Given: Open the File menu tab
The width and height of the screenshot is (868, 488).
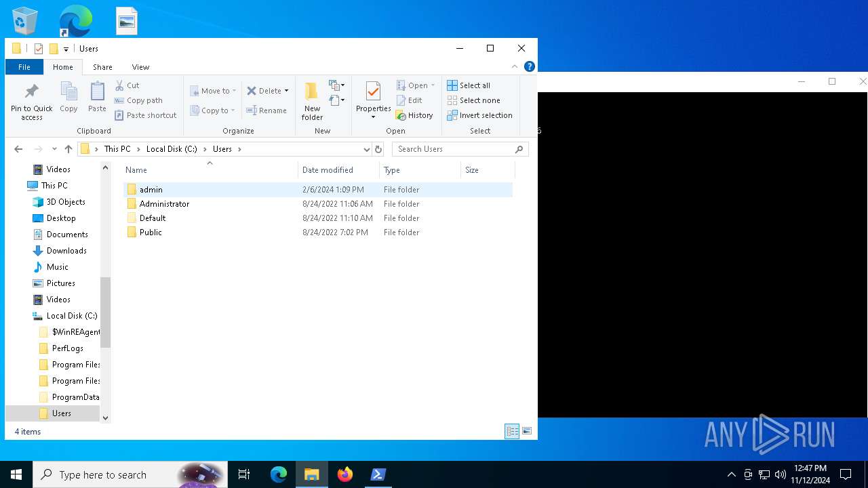Looking at the screenshot, I should pos(24,67).
